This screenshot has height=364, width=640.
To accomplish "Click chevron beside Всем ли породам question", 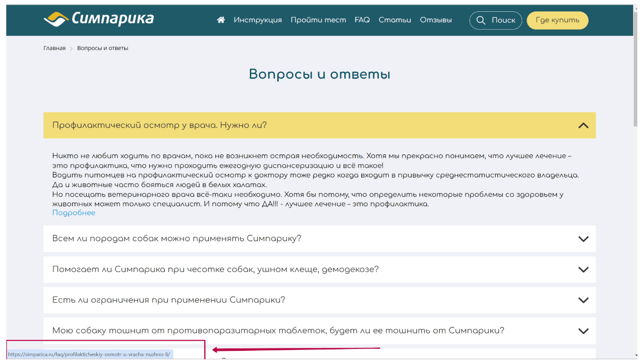I will 583,239.
